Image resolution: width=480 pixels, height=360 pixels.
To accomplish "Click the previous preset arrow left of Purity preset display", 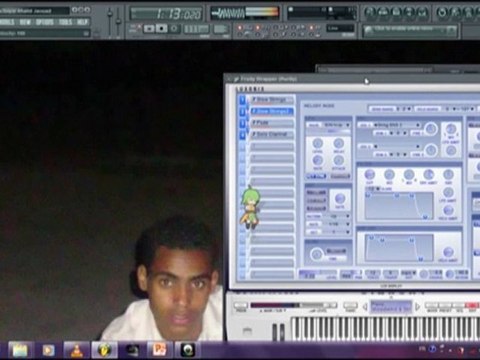I will click(365, 306).
